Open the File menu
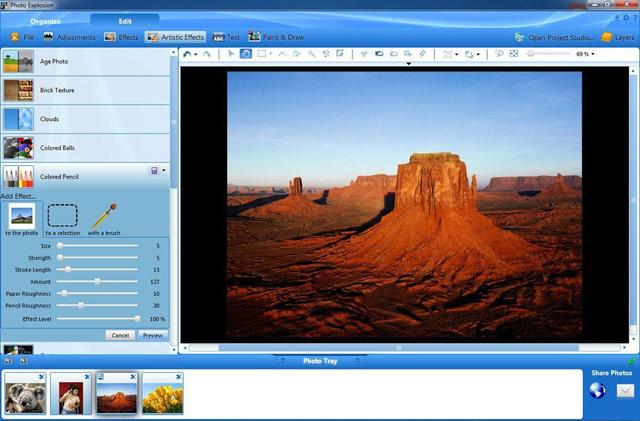Screen dimensions: 640x421 click(22, 37)
